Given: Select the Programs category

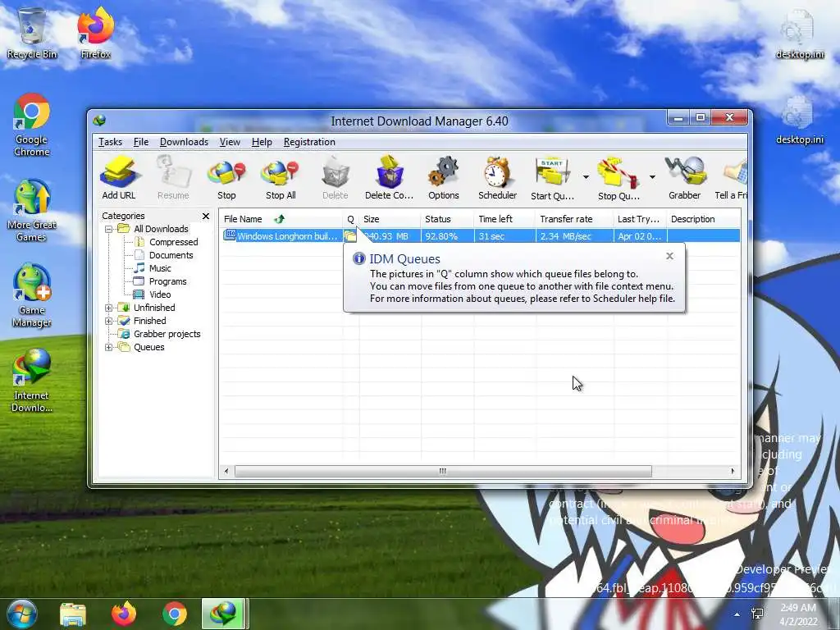Looking at the screenshot, I should tap(167, 282).
